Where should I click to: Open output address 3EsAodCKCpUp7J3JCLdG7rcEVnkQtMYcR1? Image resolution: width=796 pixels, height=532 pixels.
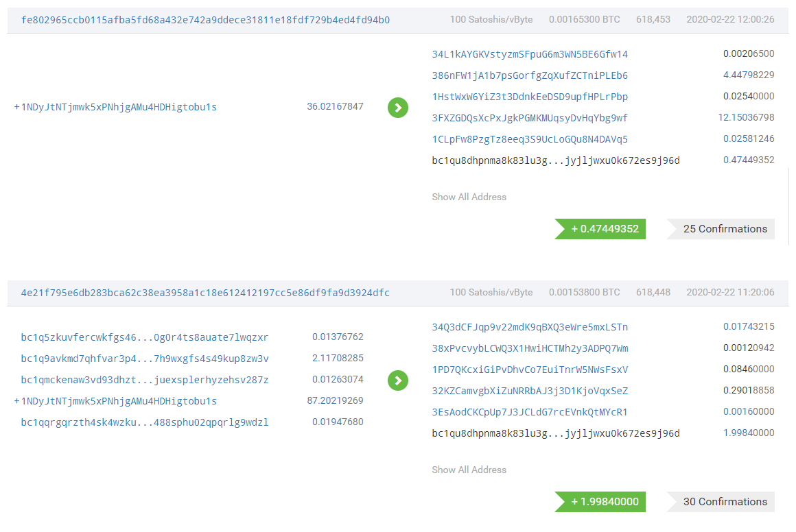tap(530, 412)
